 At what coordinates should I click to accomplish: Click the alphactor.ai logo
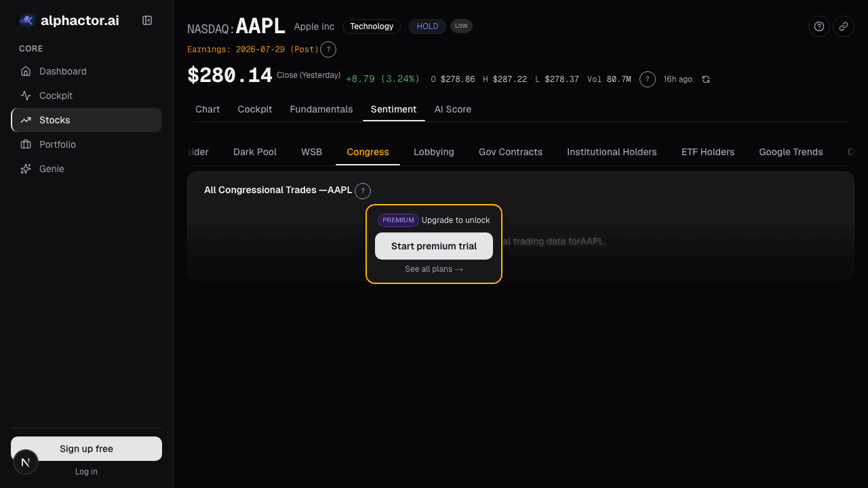pyautogui.click(x=68, y=20)
